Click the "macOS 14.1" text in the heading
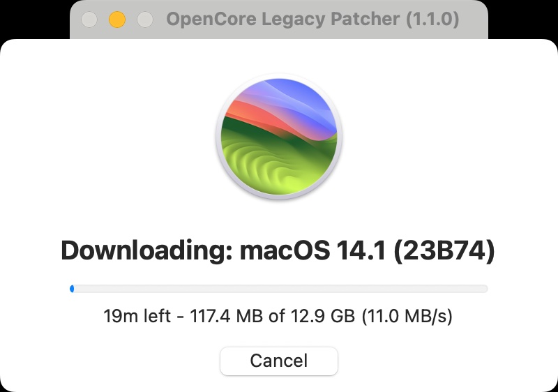 [x=312, y=251]
